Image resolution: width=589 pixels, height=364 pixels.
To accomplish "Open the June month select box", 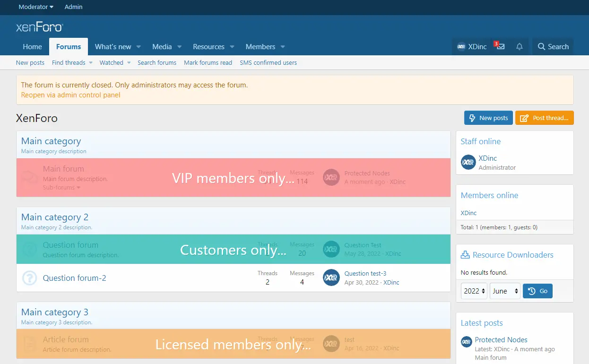I will [x=505, y=291].
